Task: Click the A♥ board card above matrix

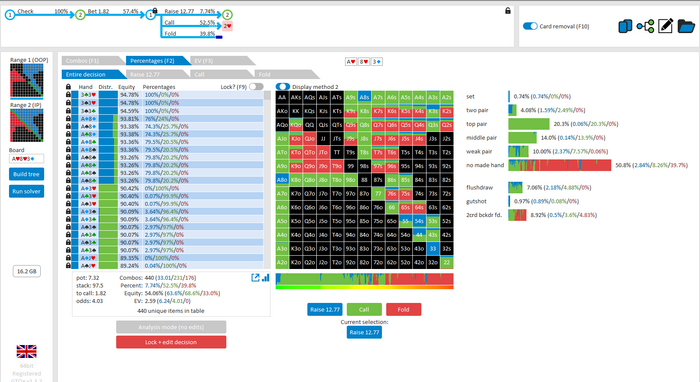Action: pyautogui.click(x=351, y=62)
